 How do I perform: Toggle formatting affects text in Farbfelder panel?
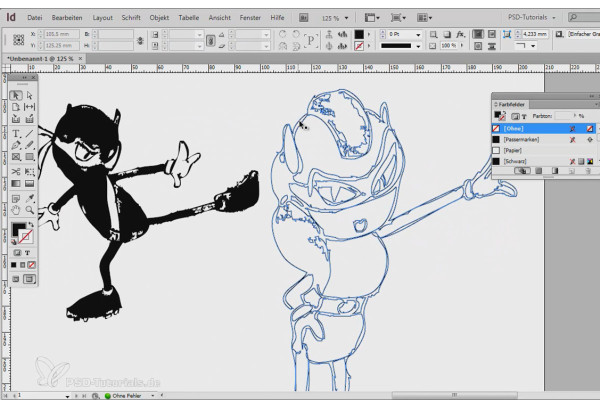click(524, 116)
